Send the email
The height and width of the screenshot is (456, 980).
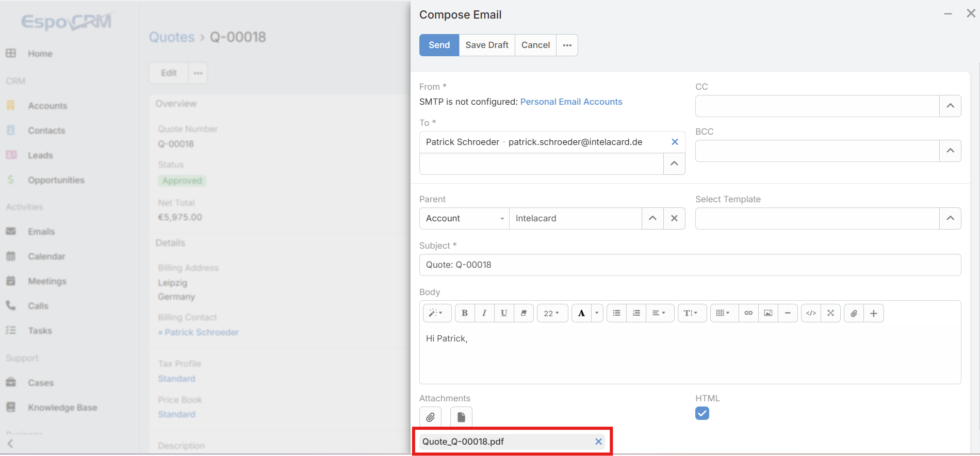tap(439, 45)
